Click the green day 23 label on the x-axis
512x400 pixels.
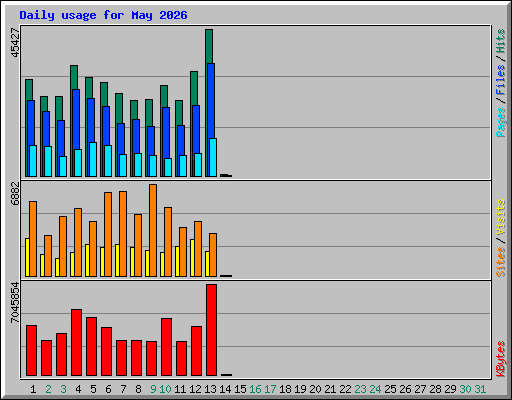tap(360, 389)
